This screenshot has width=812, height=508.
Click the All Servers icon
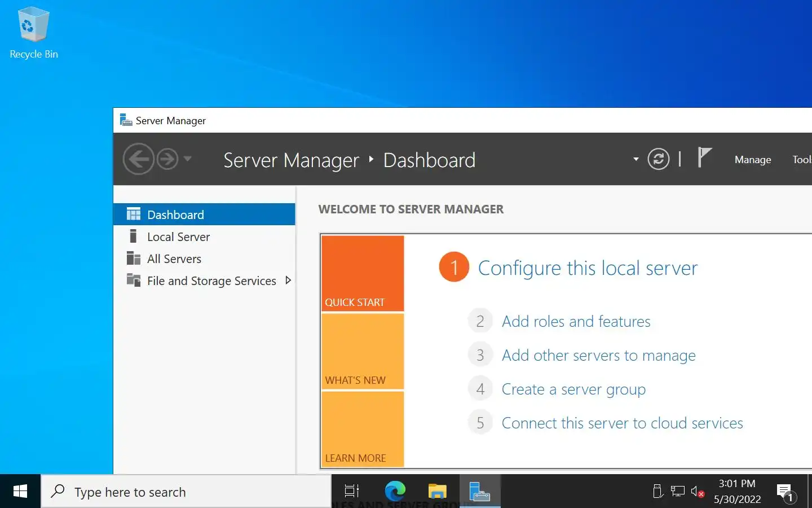(134, 258)
